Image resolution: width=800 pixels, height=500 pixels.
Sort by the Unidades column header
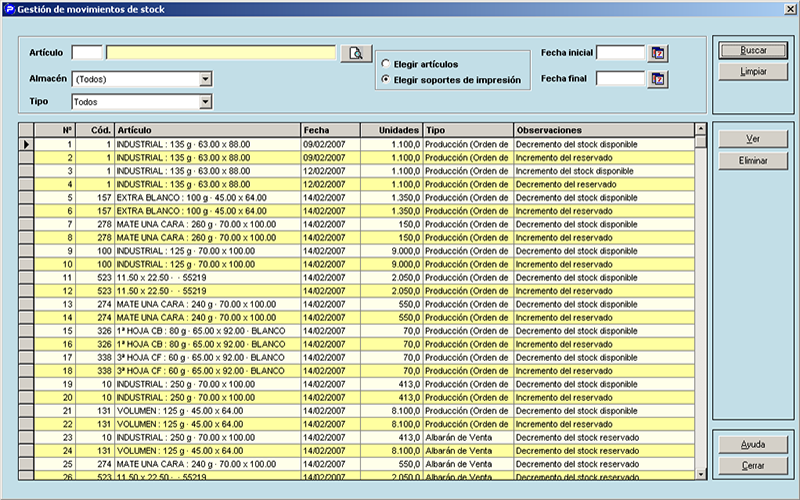tap(391, 130)
